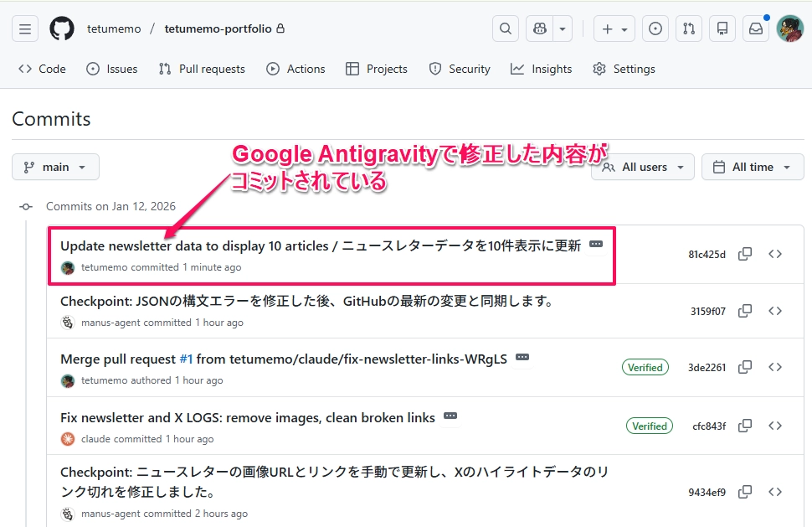The width and height of the screenshot is (812, 527).
Task: Browse repository at commit 3de2261
Action: tap(775, 368)
